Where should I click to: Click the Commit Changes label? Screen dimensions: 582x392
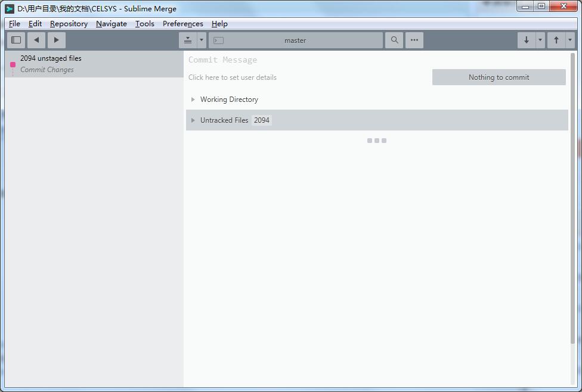pos(47,70)
